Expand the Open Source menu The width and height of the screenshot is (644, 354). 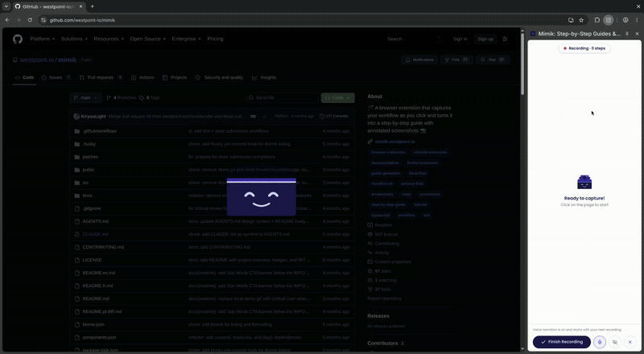(148, 39)
